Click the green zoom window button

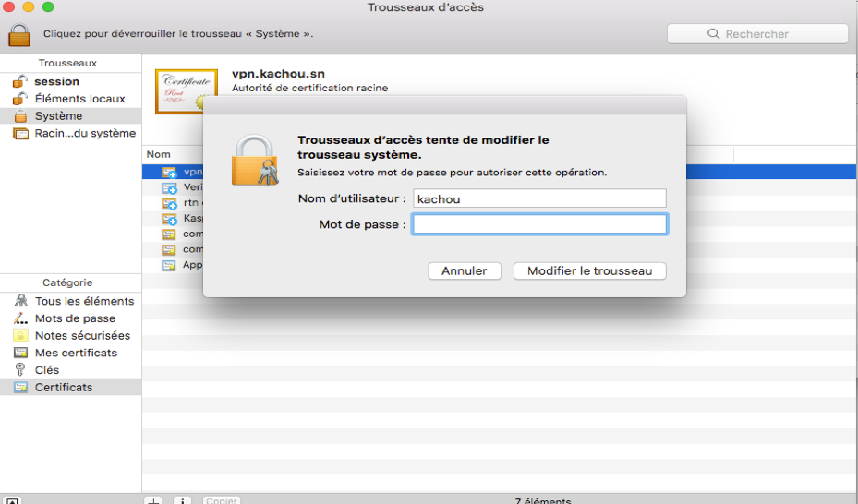pos(48,6)
